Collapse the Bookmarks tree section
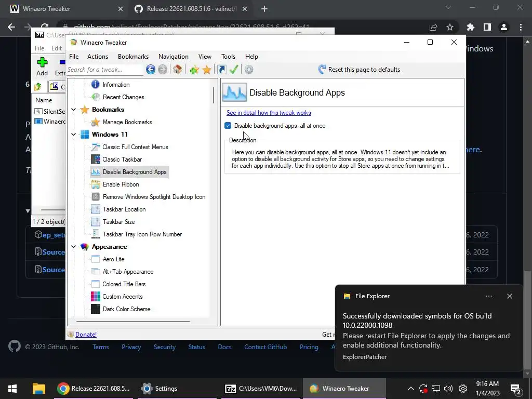 (x=74, y=110)
